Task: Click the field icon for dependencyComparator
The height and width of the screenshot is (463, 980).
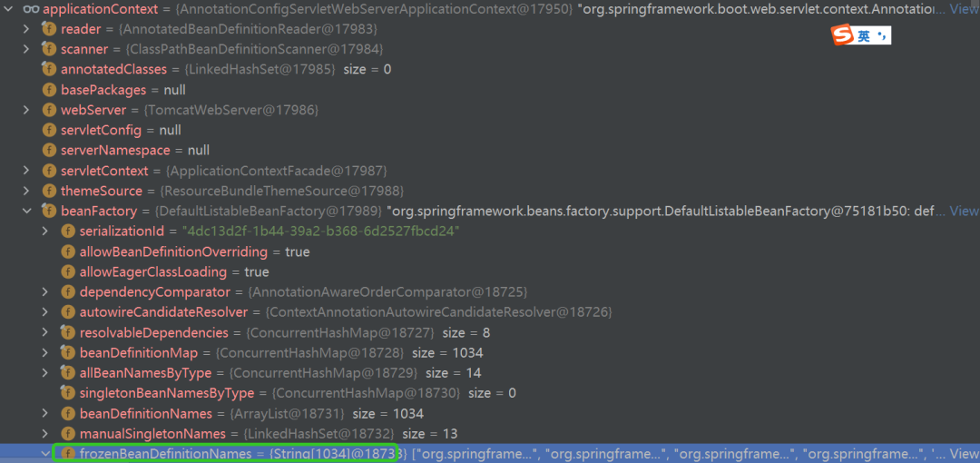Action: tap(67, 292)
